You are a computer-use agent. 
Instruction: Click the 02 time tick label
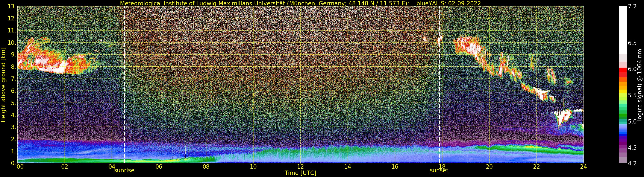coord(65,166)
